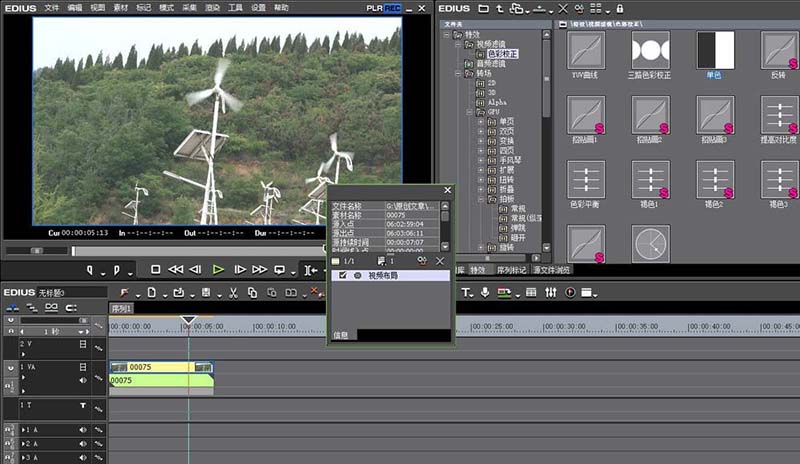Screen dimensions: 800x464
Task: Switch to the 序列标记 tab
Action: 511,270
